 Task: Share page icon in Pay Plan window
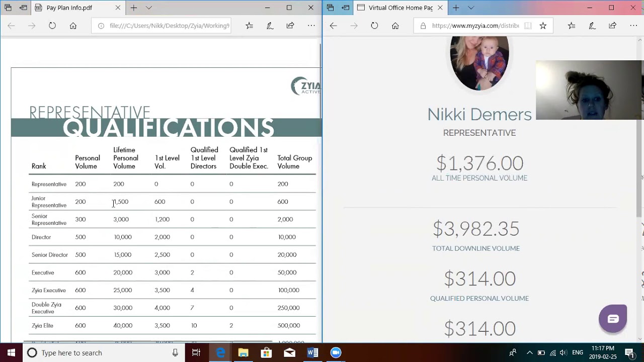[290, 26]
